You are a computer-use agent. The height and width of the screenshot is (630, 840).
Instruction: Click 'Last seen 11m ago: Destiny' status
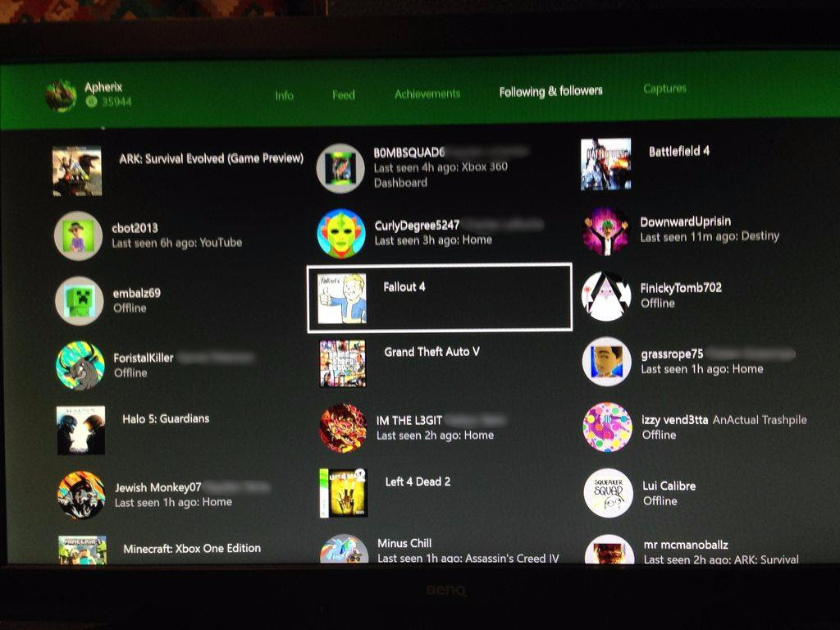click(710, 236)
